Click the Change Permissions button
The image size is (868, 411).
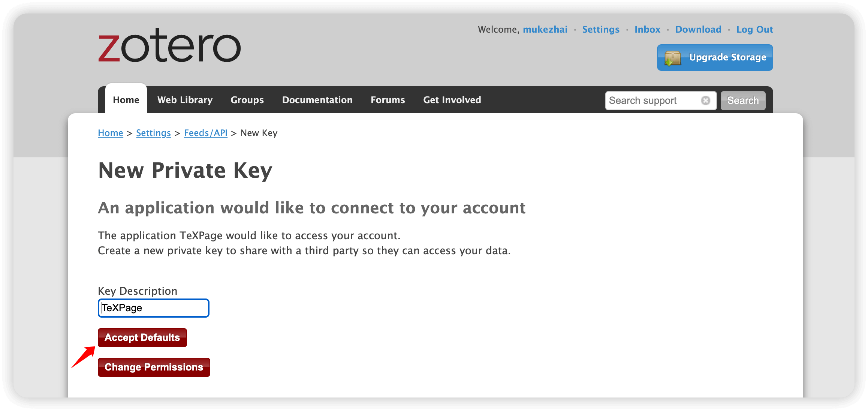154,367
